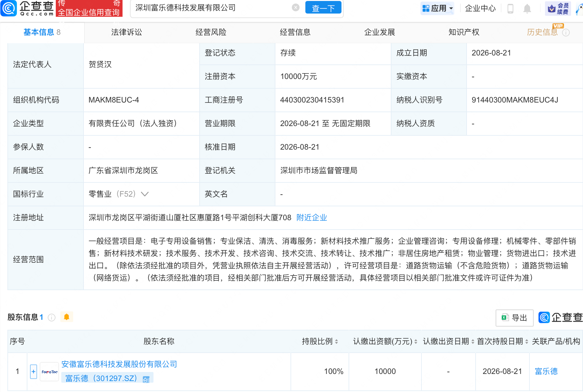
Task: Clear the search box text
Action: coord(295,8)
